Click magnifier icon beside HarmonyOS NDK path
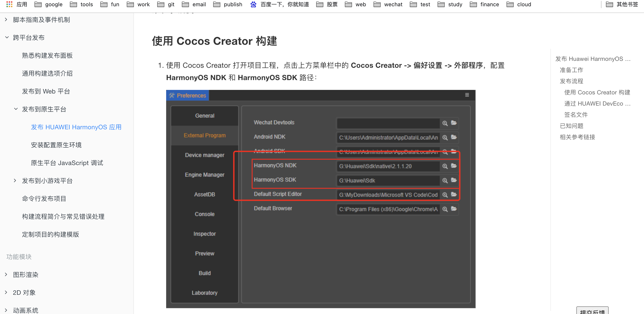Viewport: 644px width, 314px height. pos(445,166)
